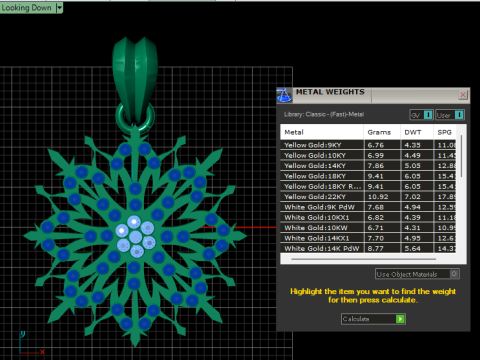Click the Looking Down viewport label
The width and height of the screenshot is (480, 360).
pos(26,8)
